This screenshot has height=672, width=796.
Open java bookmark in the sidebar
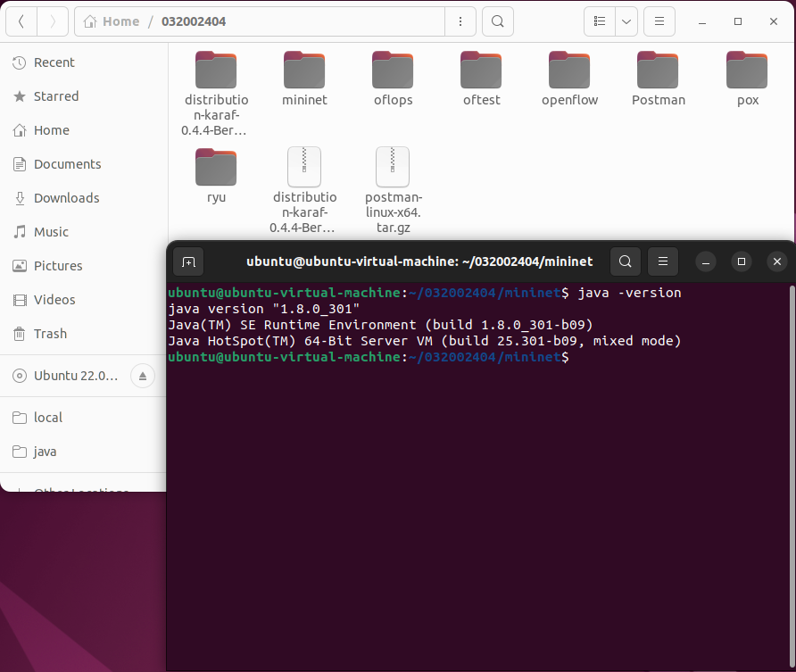point(84,452)
